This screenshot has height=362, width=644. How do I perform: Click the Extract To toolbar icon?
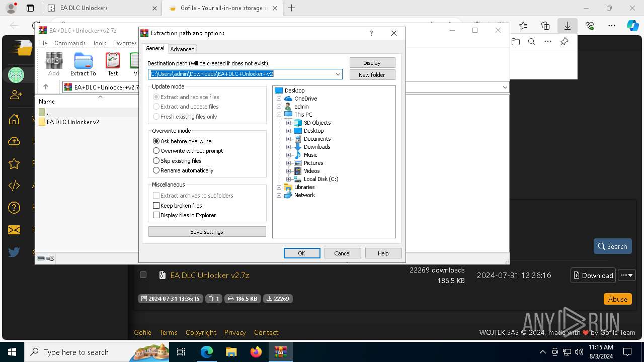(x=83, y=64)
